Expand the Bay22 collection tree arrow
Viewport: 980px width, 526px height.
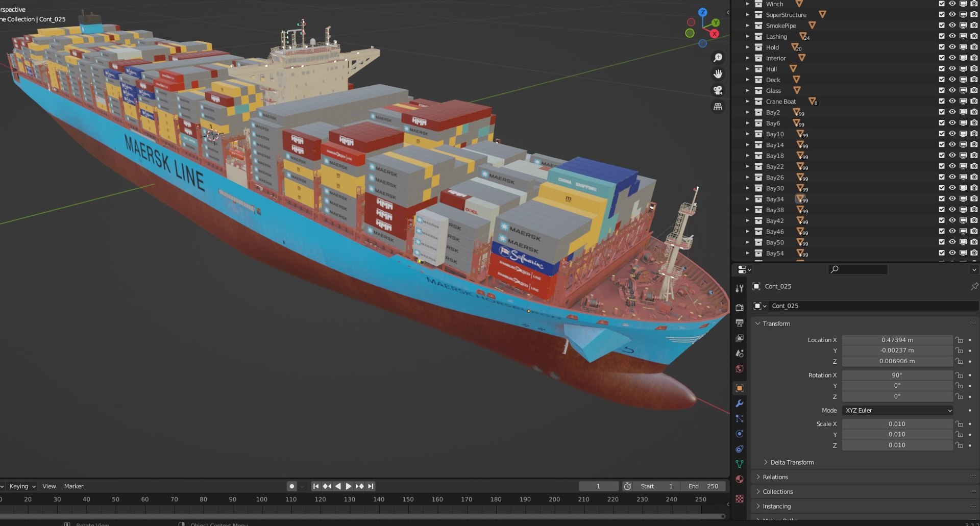point(748,166)
